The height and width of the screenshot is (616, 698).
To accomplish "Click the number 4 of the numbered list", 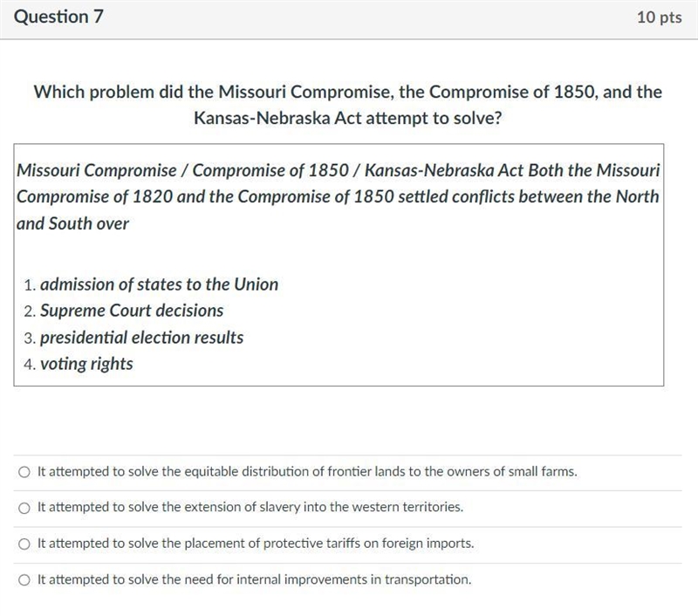I will tap(30, 365).
